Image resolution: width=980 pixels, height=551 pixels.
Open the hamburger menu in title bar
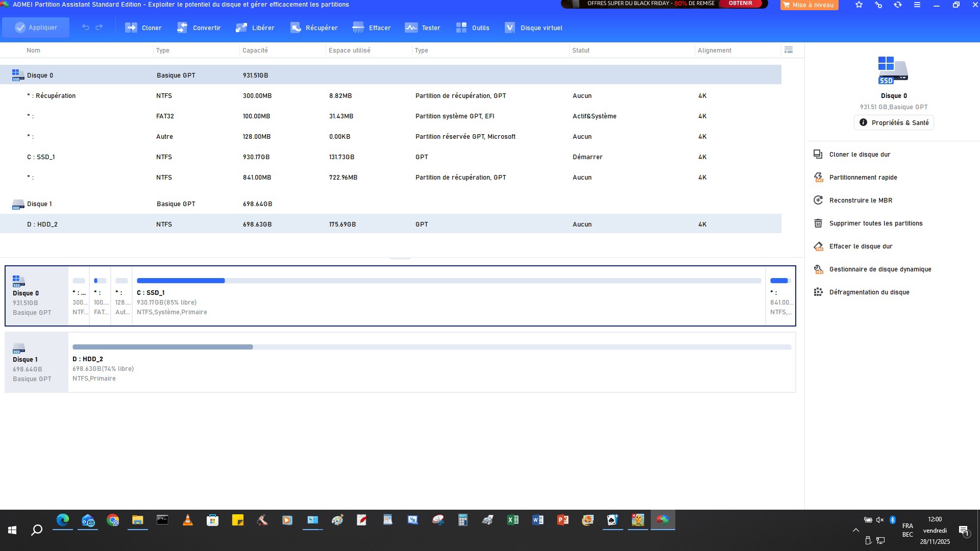(917, 5)
